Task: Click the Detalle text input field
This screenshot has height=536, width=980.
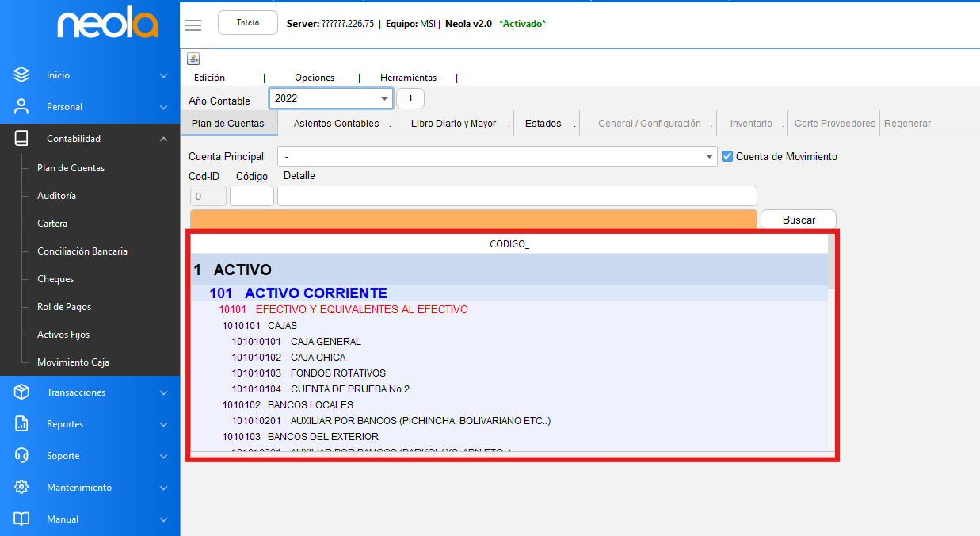Action: coord(517,196)
